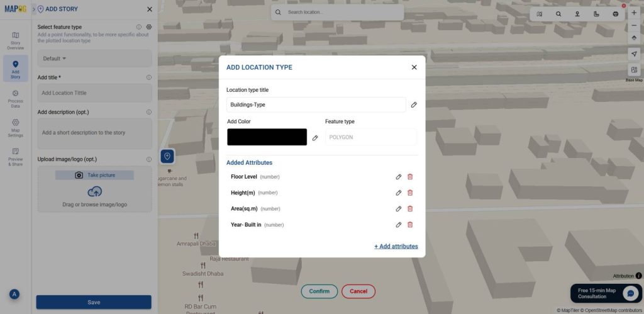Image resolution: width=644 pixels, height=314 pixels.
Task: Click the map pin marker button
Action: pyautogui.click(x=167, y=156)
